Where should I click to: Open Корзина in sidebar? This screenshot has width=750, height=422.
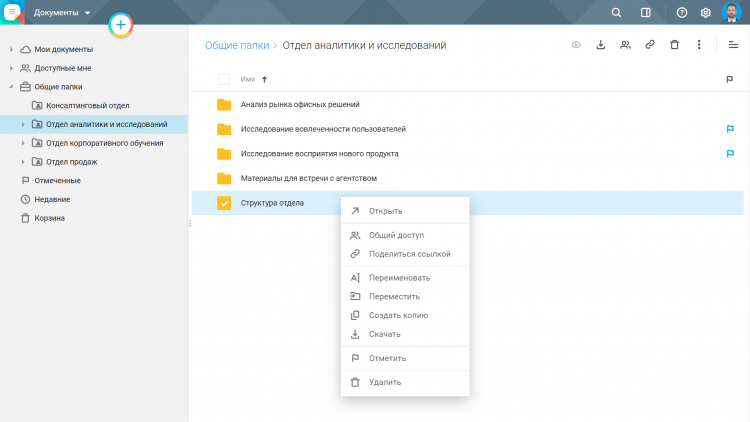pyautogui.click(x=49, y=218)
